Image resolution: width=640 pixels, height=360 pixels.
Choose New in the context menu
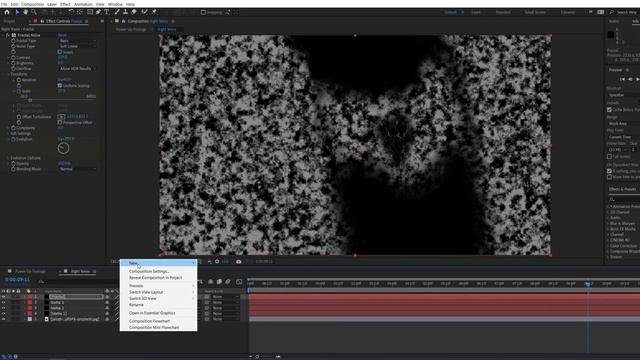[158, 263]
